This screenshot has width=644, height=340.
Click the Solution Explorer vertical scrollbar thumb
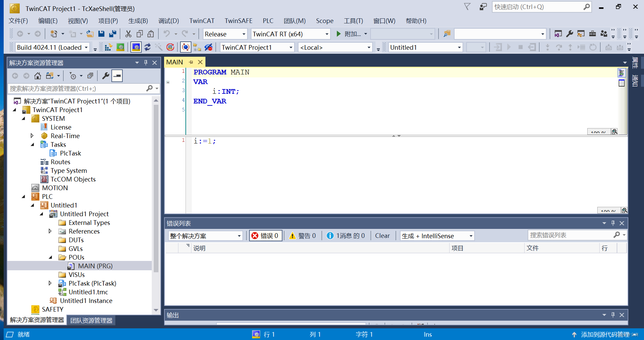click(x=156, y=189)
